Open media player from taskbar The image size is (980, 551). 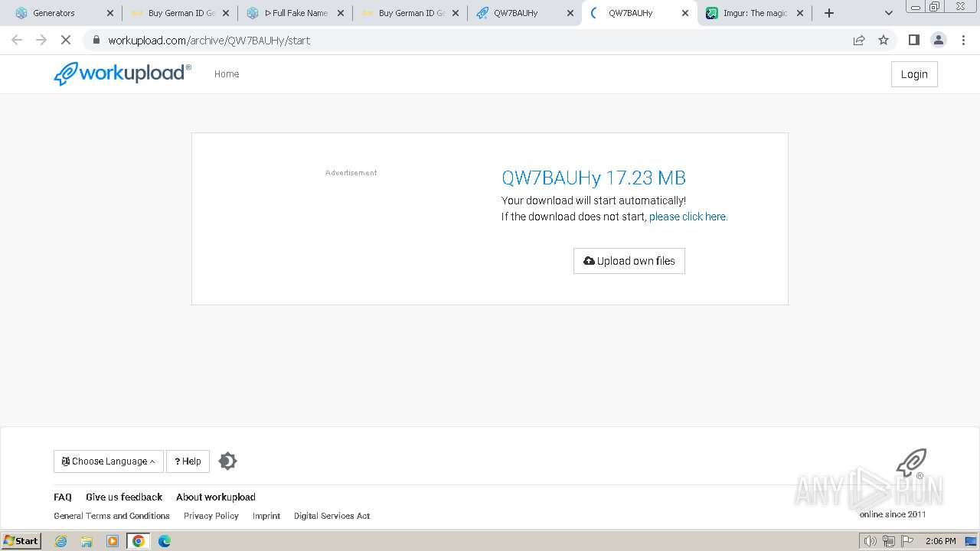[x=113, y=541]
